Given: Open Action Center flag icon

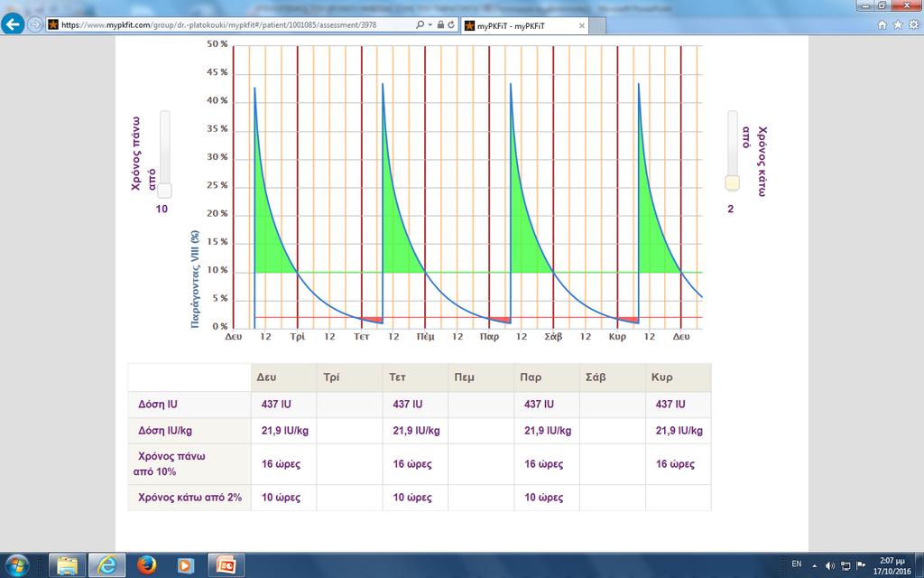Looking at the screenshot, I should 861,565.
